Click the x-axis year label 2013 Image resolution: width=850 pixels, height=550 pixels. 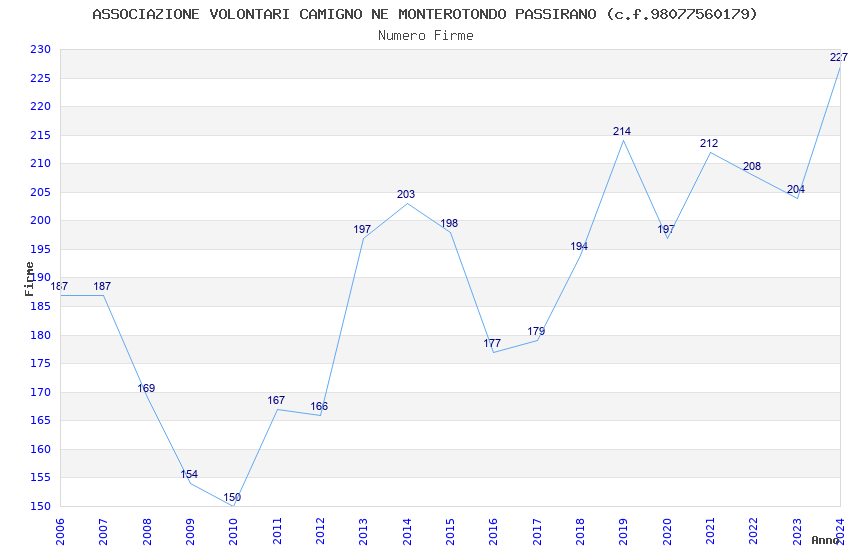(363, 532)
